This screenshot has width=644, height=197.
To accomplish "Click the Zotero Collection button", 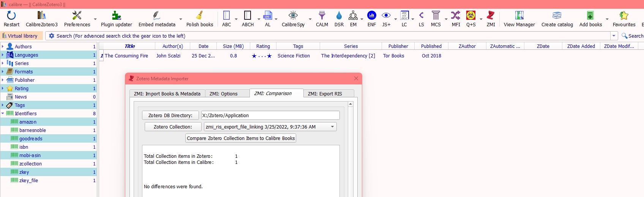I will click(x=173, y=127).
